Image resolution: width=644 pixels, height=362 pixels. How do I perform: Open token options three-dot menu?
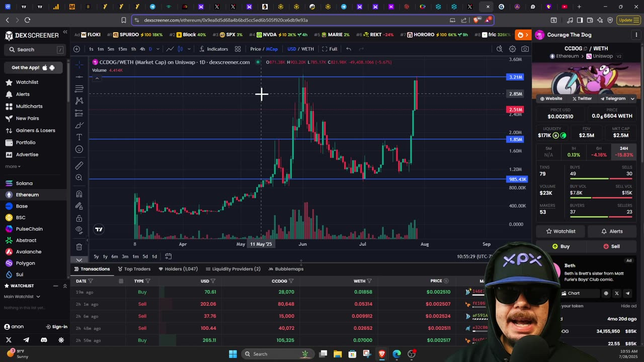point(636,35)
